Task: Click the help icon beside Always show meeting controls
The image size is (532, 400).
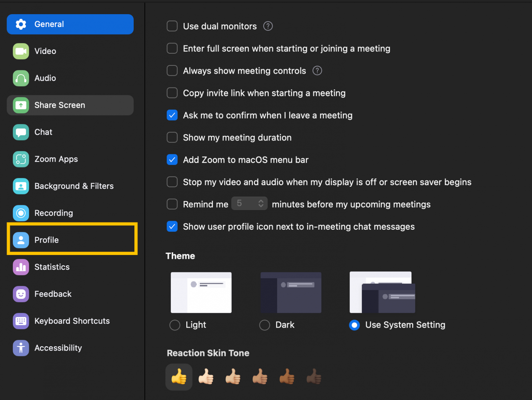Action: (317, 71)
